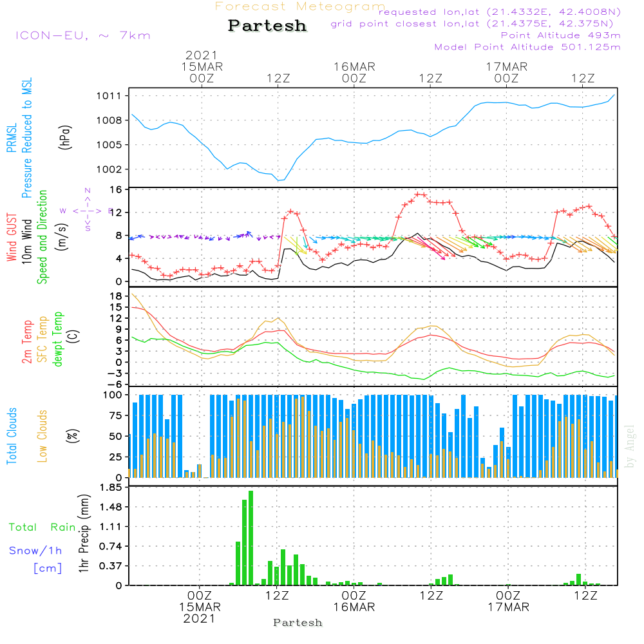Click the wind direction compass rose legend

click(88, 211)
